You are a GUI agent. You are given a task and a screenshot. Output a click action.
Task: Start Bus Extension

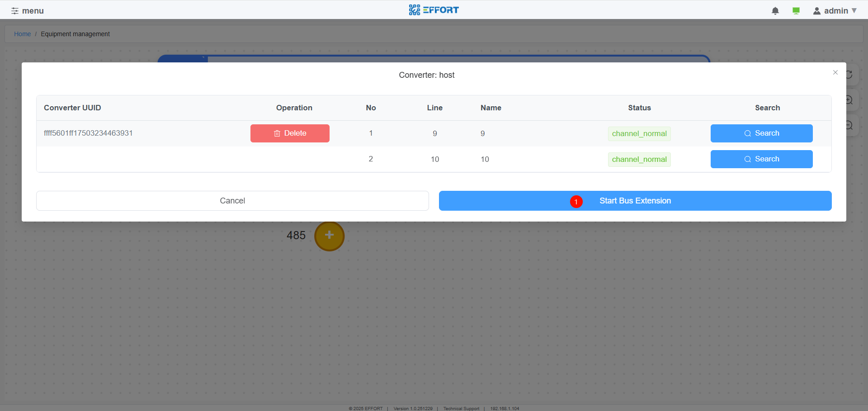point(635,201)
